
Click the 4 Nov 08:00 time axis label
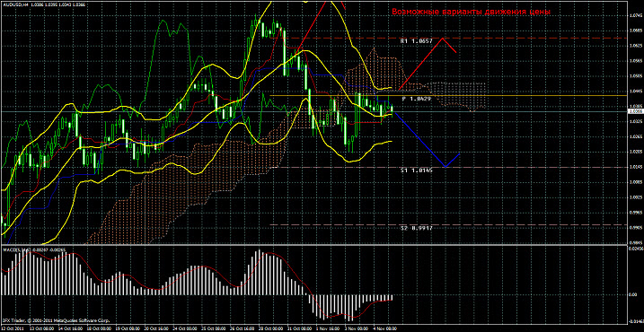(x=384, y=329)
